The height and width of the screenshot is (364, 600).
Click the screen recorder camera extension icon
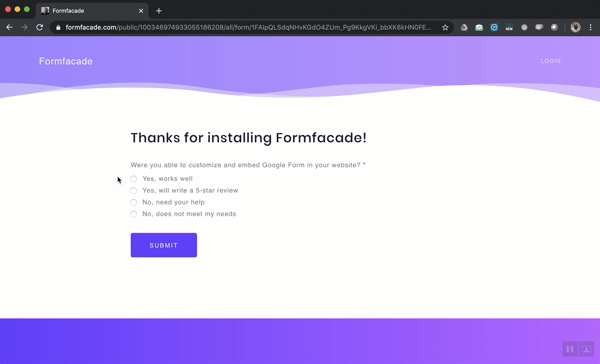(x=539, y=27)
